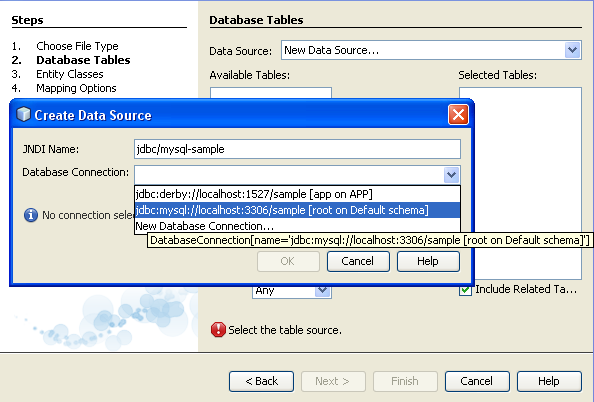Click the Database Tables panel heading

[256, 20]
